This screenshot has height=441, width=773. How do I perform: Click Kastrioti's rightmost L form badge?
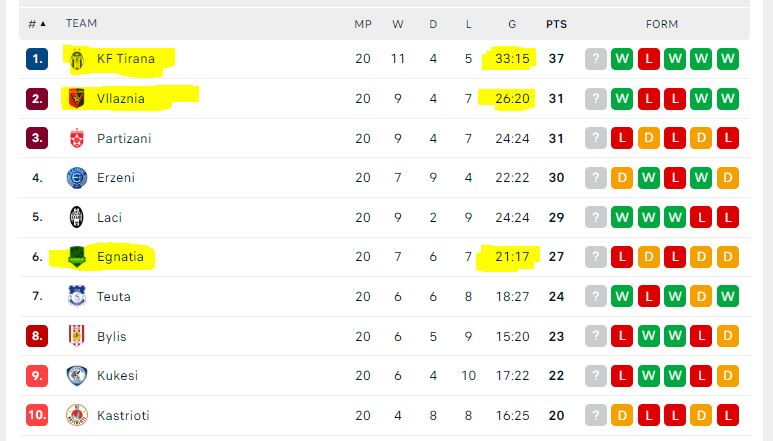(x=728, y=415)
